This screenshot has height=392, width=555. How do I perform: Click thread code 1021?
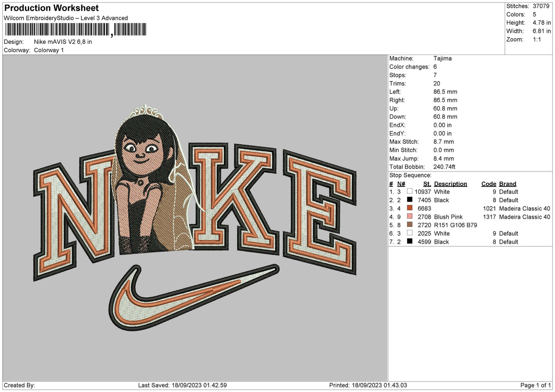(489, 208)
